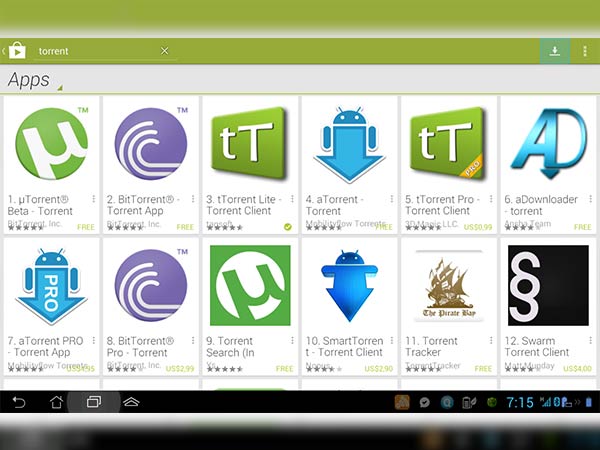Open the Android recent apps button
The width and height of the screenshot is (600, 450).
tap(92, 402)
